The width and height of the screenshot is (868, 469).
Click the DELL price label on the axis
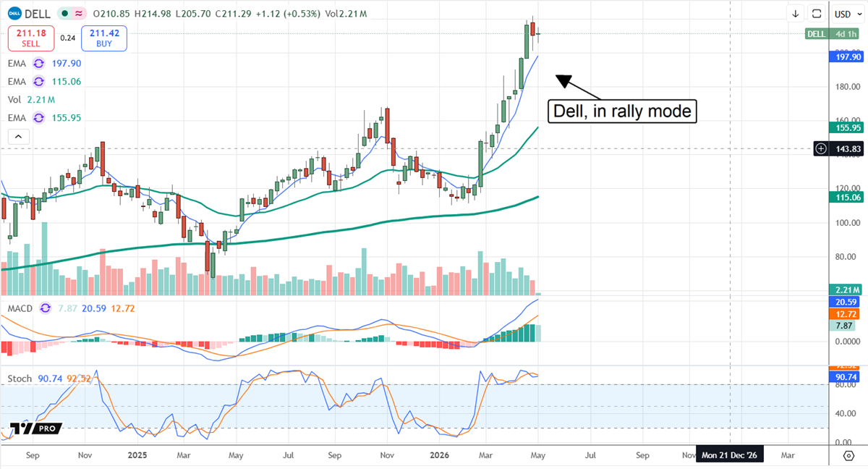817,34
